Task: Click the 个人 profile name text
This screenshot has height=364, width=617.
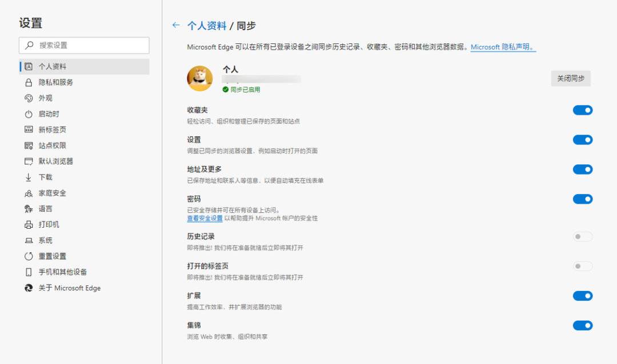Action: pyautogui.click(x=230, y=70)
